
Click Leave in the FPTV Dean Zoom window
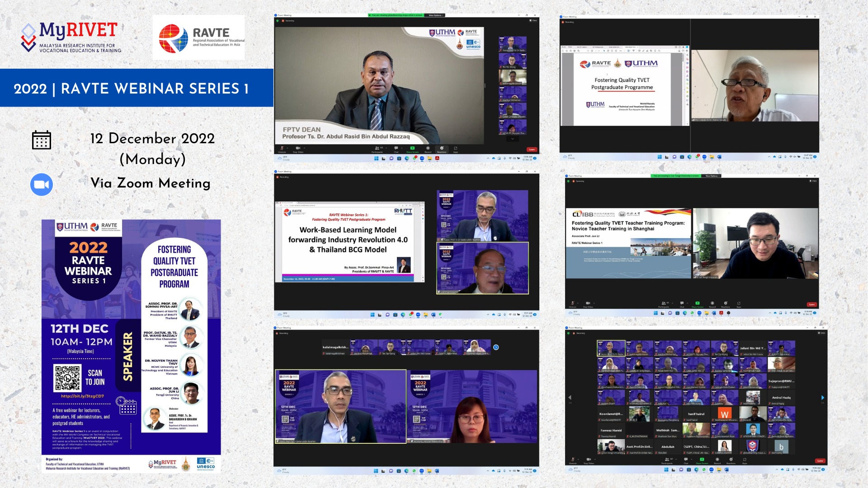coord(532,150)
